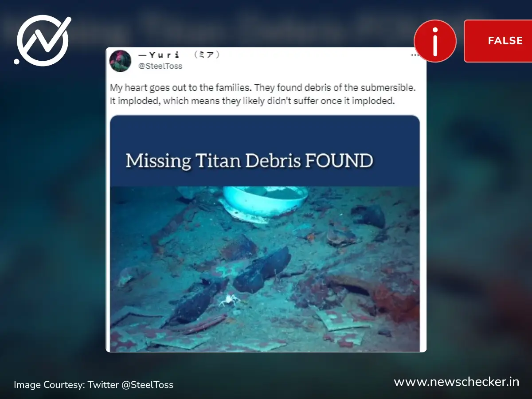Open Yuri's profile avatar picture

(121, 61)
